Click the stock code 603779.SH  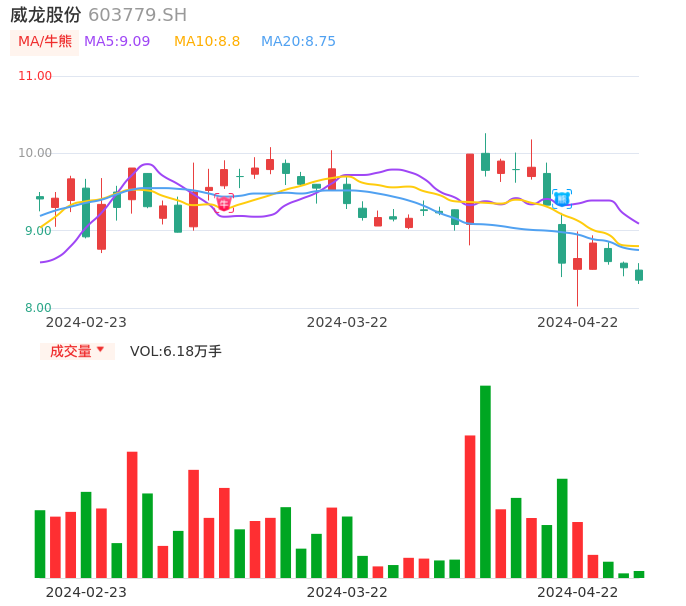click(x=137, y=15)
